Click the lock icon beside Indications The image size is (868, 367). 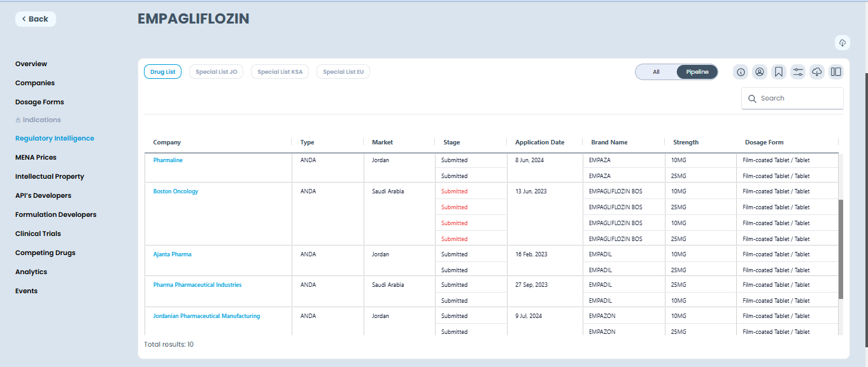pos(18,120)
